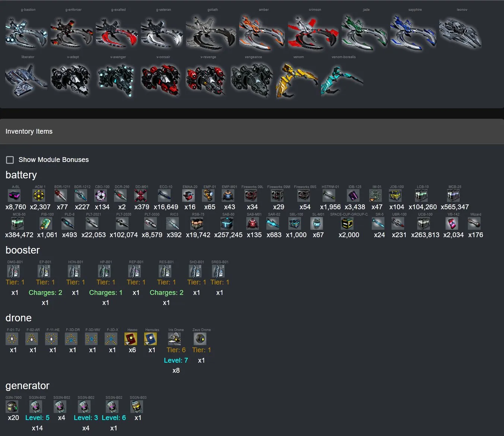
Task: Select the crimson ship
Action: pyautogui.click(x=313, y=33)
